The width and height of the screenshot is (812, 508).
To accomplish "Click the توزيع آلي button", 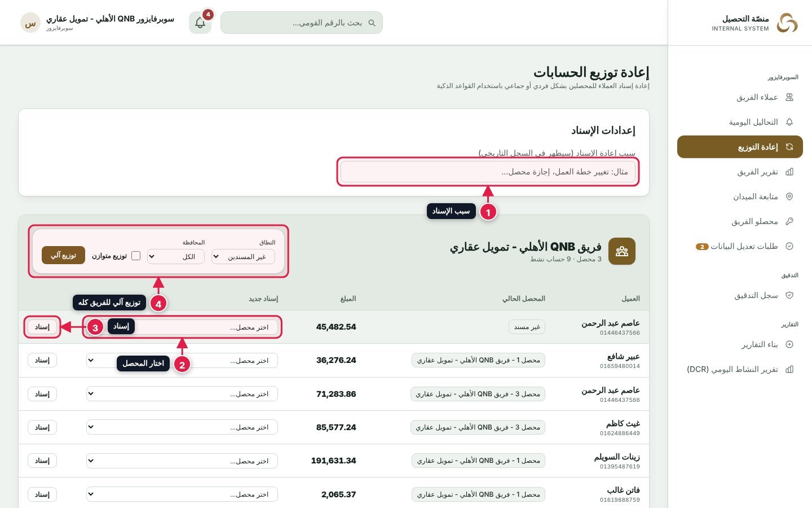I will click(x=63, y=255).
